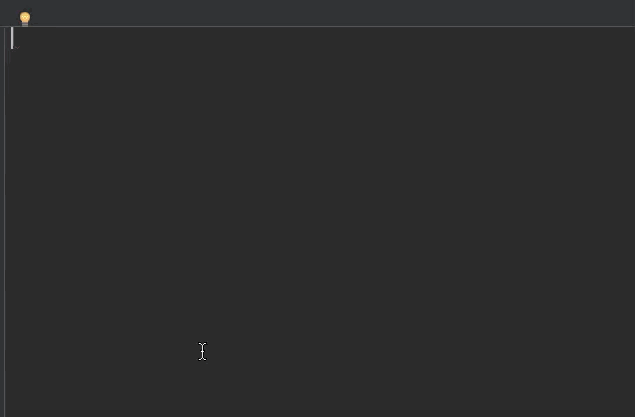Open quick-fix suggestions via the lightbulb
The width and height of the screenshot is (635, 417).
[25, 19]
